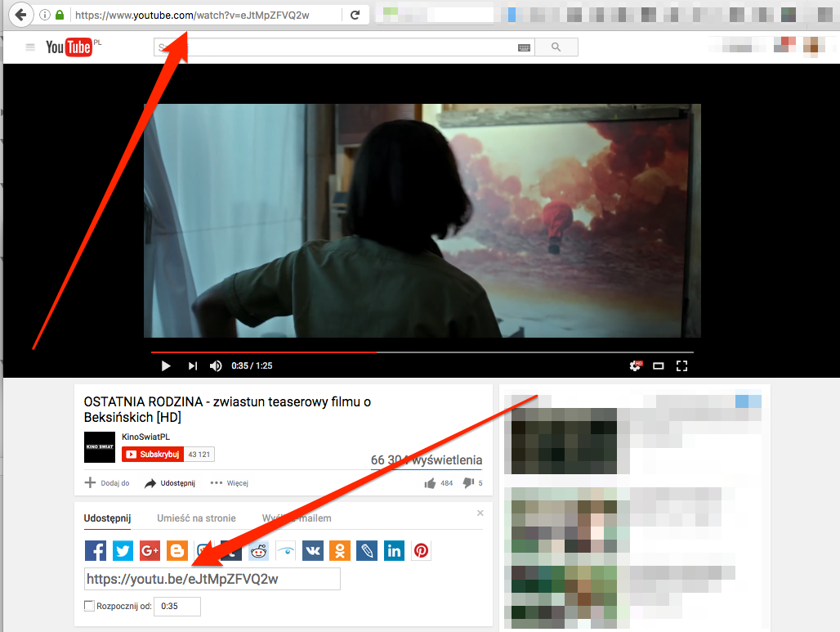Viewport: 840px width, 632px height.
Task: Play the video
Action: click(166, 365)
